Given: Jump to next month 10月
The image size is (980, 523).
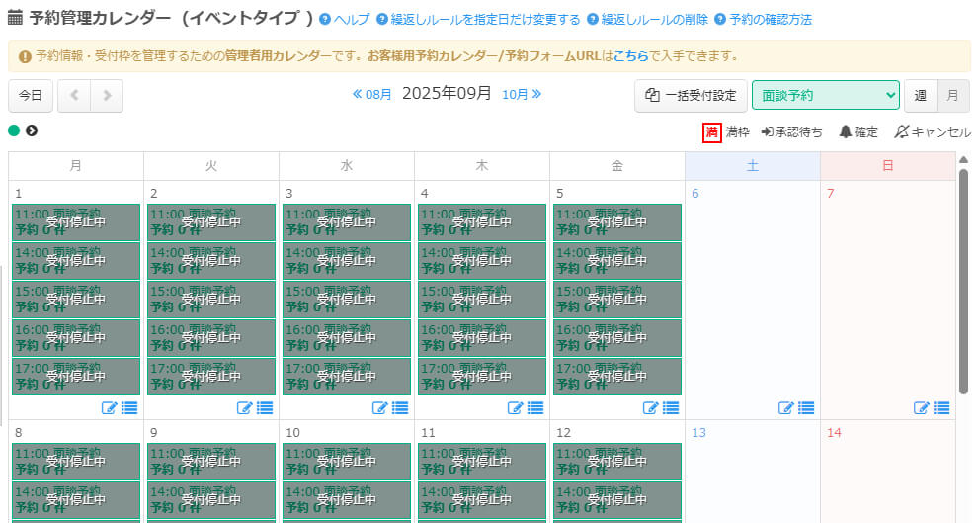Looking at the screenshot, I should tap(522, 95).
